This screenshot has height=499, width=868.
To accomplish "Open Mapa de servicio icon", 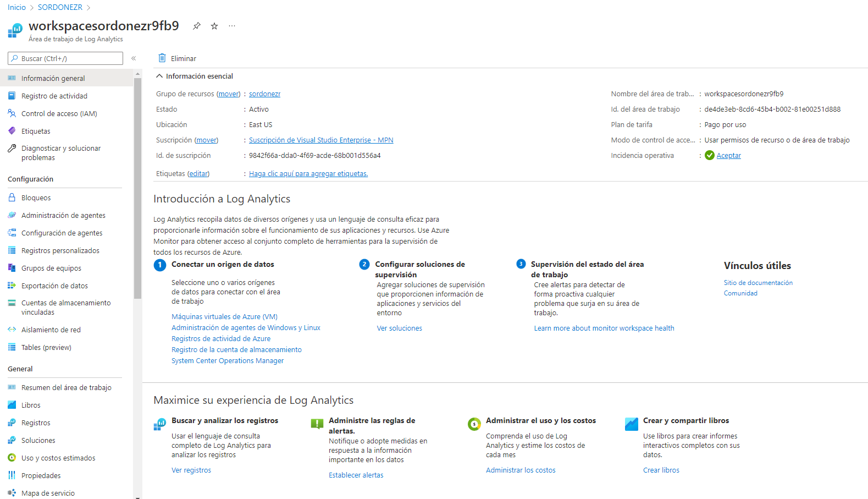I will tap(12, 493).
